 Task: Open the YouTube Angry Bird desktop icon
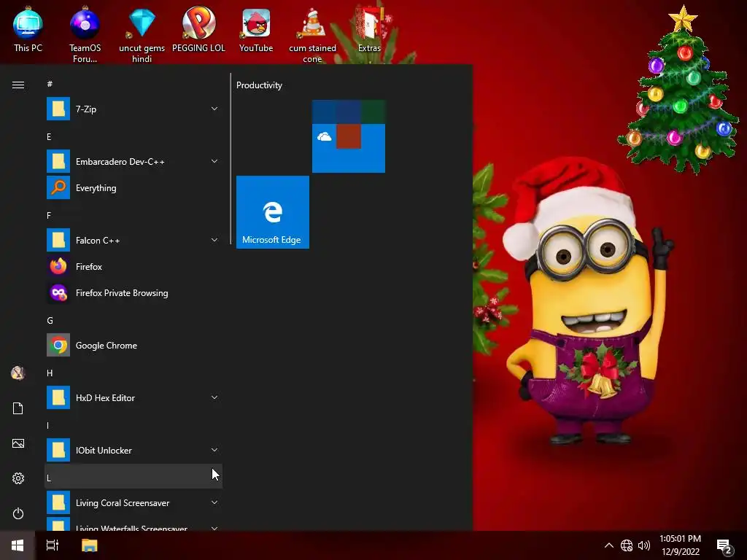[x=256, y=28]
